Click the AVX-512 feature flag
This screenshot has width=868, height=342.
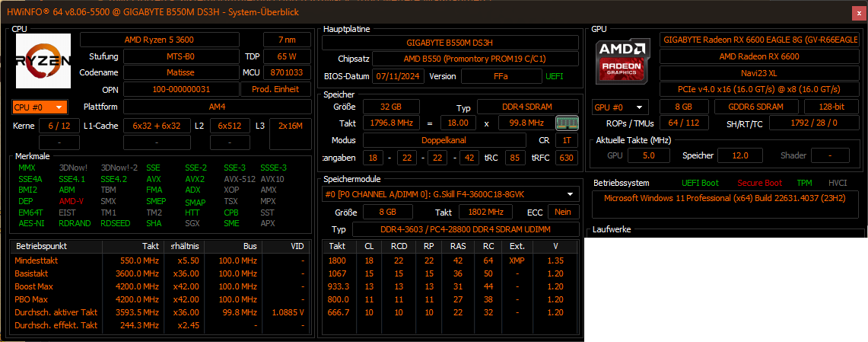coord(240,179)
